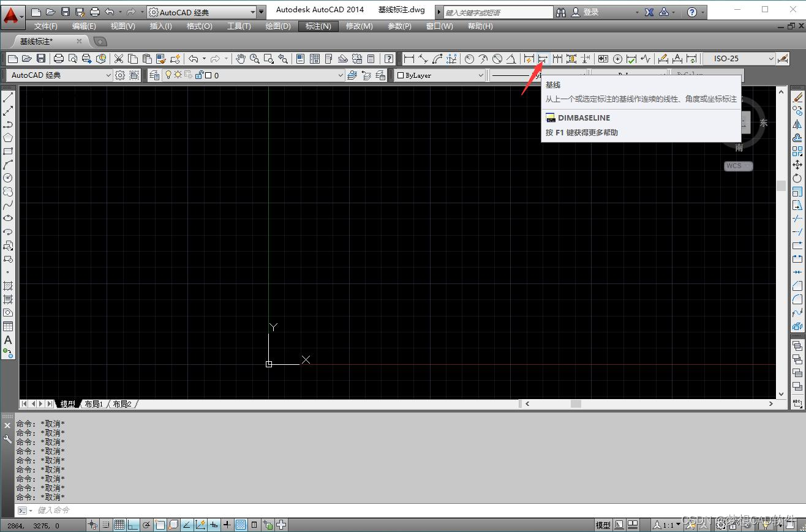
Task: Toggle Object Snap in status bar
Action: click(x=160, y=525)
